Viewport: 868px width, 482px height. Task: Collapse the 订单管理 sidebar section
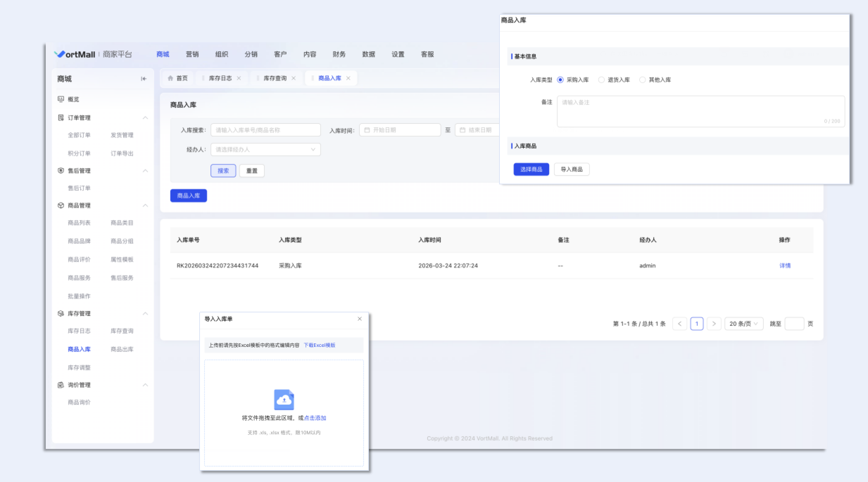tap(145, 118)
